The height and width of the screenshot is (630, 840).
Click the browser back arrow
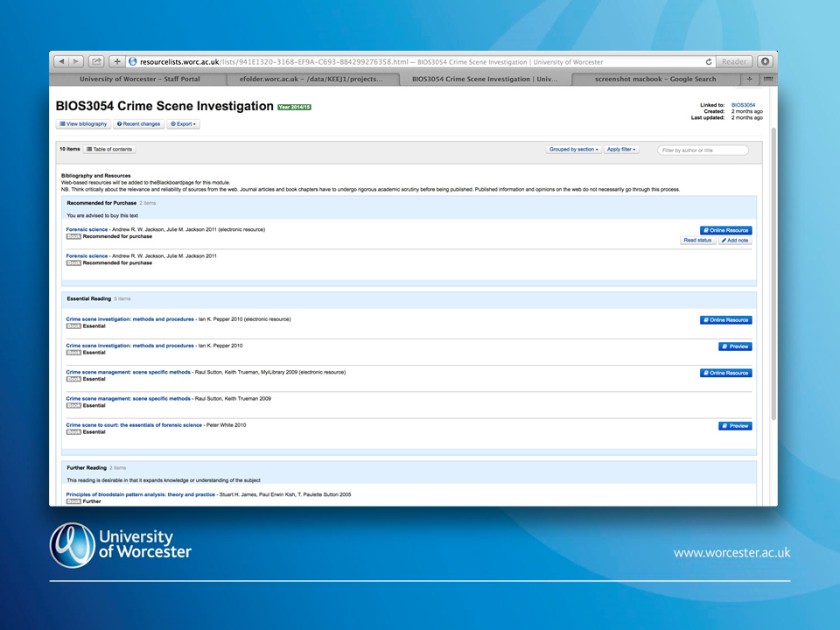tap(61, 62)
